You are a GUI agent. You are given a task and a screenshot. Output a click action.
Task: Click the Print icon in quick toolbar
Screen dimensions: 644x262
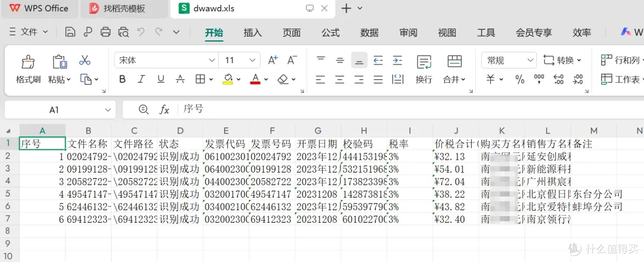pos(106,32)
